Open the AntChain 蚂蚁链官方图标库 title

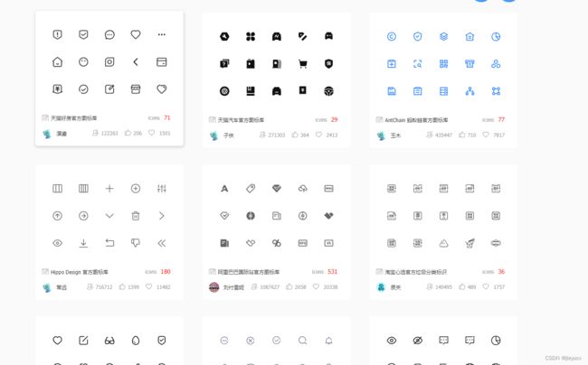click(416, 120)
